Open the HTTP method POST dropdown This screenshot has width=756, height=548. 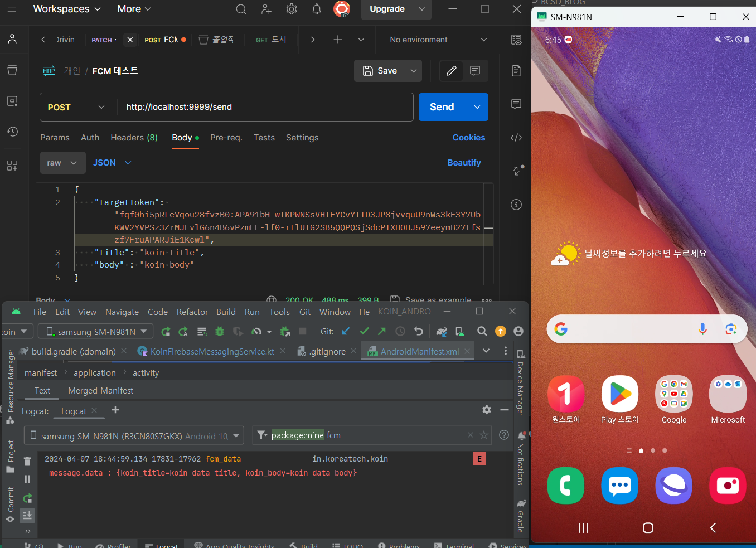point(76,107)
